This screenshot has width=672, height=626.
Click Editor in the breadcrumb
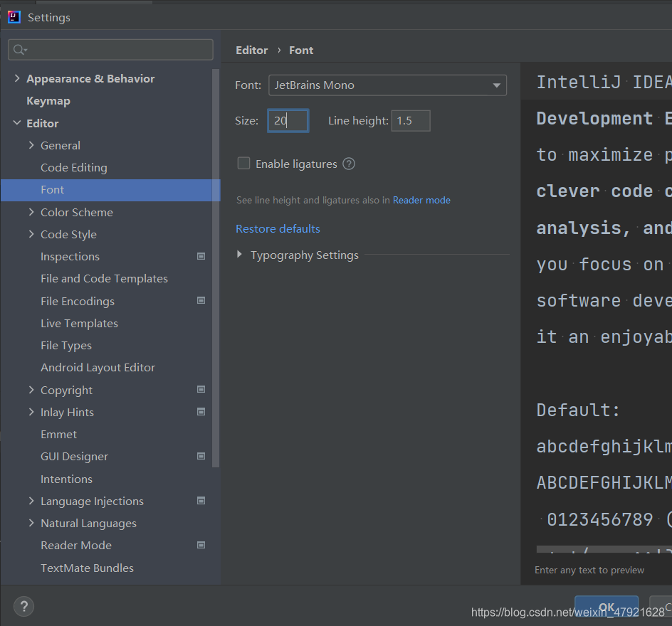pyautogui.click(x=251, y=50)
